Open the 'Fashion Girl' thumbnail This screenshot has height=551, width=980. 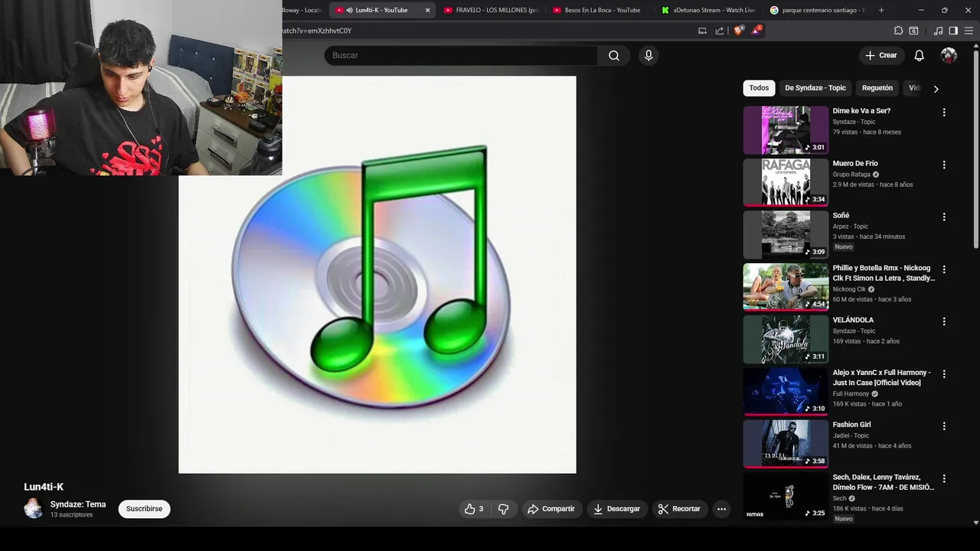[786, 444]
